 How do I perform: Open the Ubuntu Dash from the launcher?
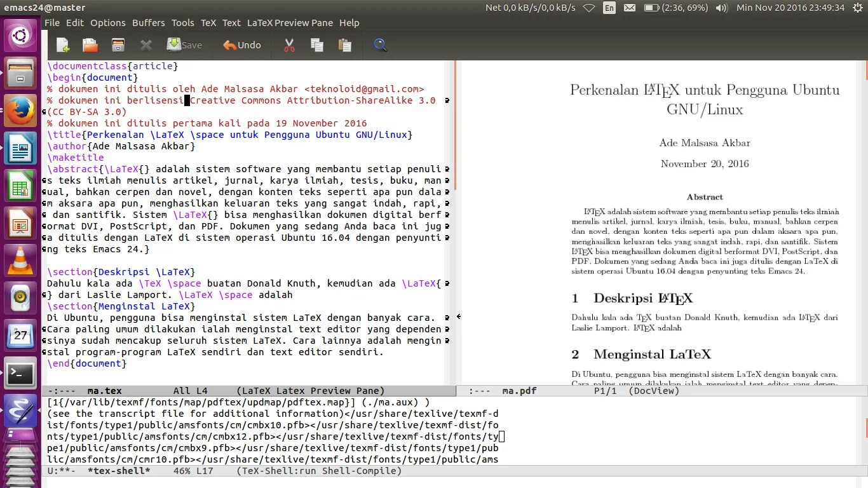coord(20,36)
